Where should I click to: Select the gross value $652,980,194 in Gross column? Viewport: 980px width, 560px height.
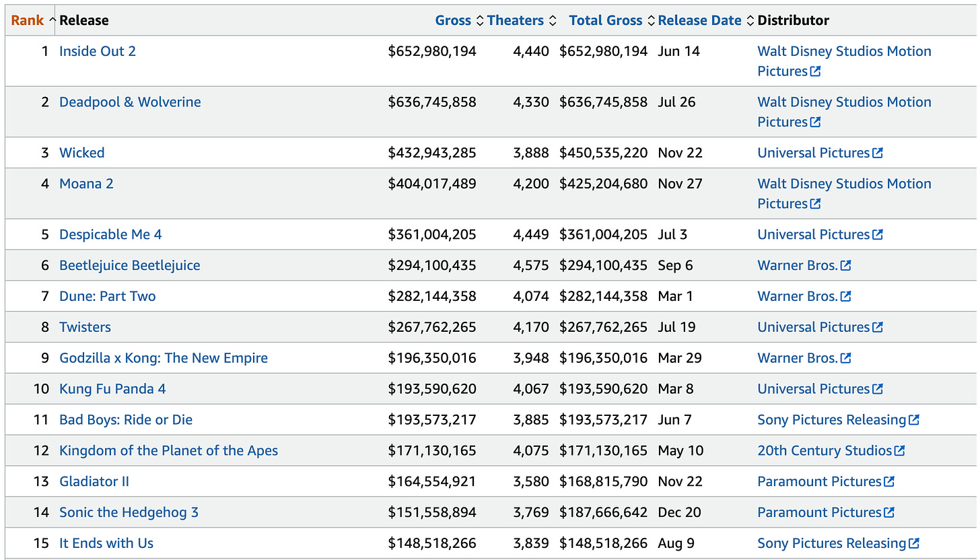(432, 51)
